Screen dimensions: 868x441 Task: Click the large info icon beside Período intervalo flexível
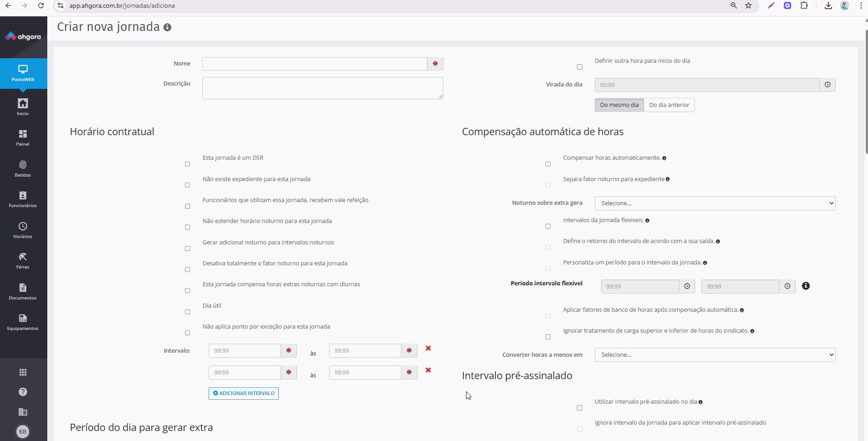[x=806, y=286]
